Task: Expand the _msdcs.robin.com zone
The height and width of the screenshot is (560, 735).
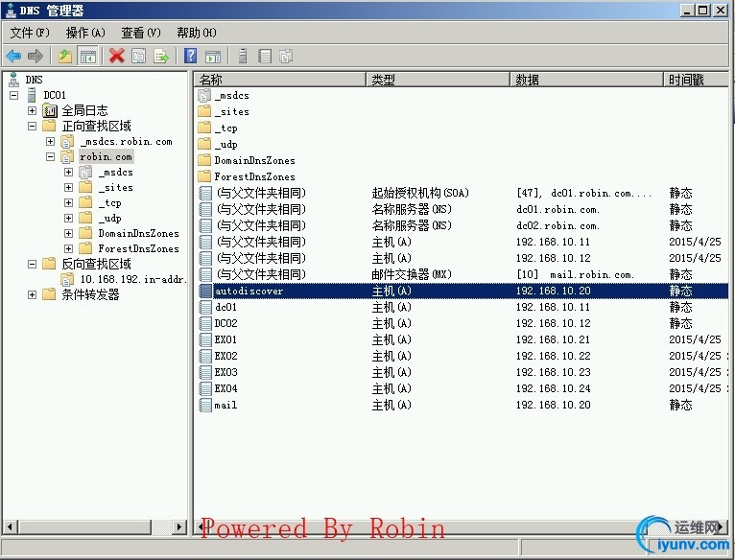Action: tap(50, 141)
